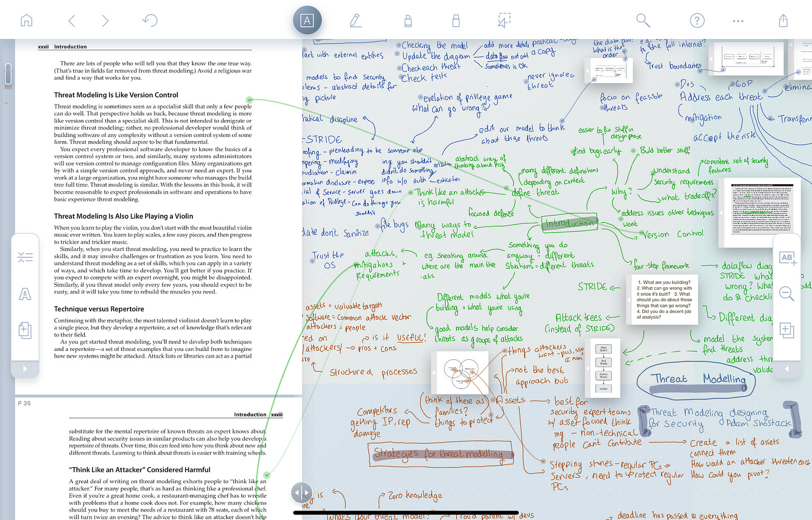The height and width of the screenshot is (520, 812).
Task: Open the Venn diagram excerpt thumbnail
Action: click(x=461, y=373)
